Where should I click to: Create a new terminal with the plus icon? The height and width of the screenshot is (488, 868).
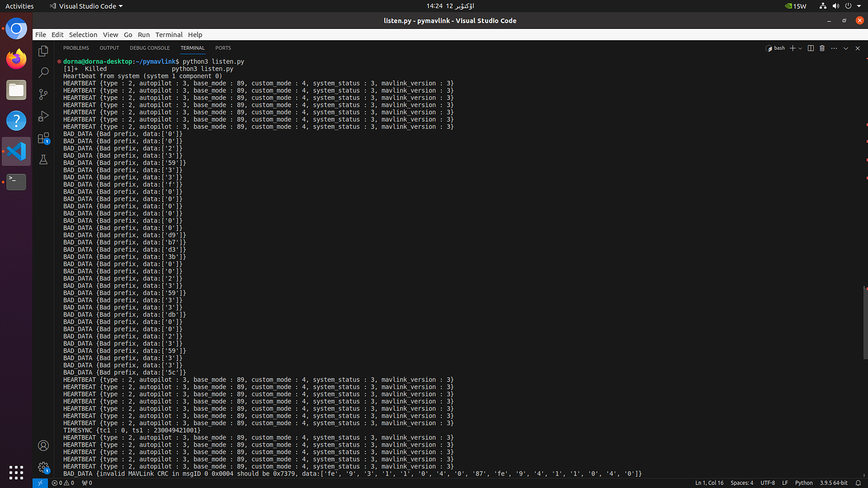point(793,48)
